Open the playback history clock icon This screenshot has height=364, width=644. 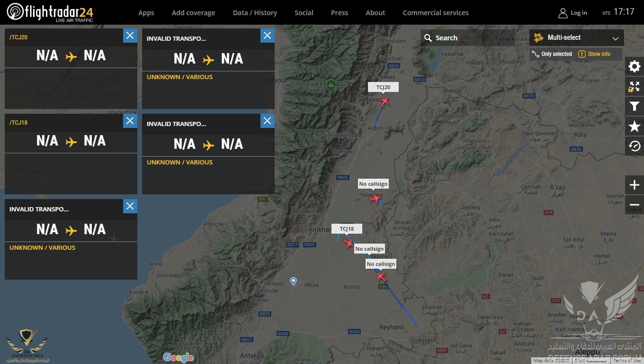tap(635, 146)
